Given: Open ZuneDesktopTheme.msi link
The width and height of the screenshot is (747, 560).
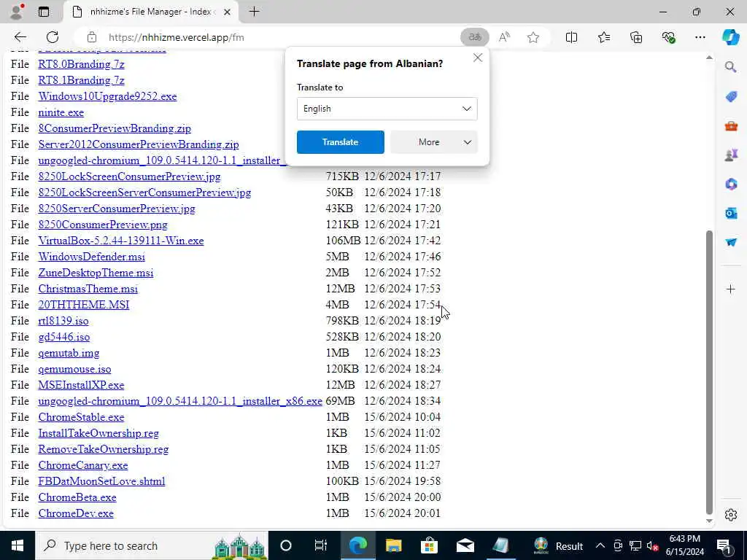Looking at the screenshot, I should point(96,273).
